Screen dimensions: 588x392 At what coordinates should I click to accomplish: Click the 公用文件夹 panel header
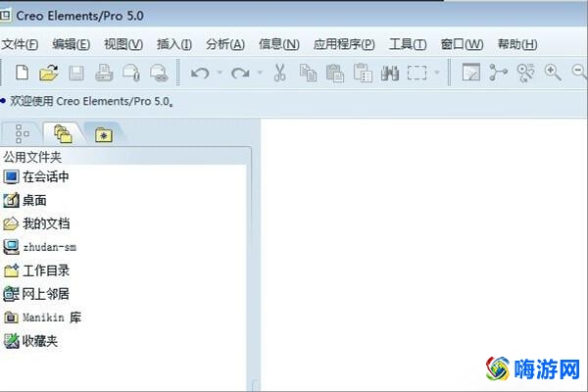click(125, 157)
